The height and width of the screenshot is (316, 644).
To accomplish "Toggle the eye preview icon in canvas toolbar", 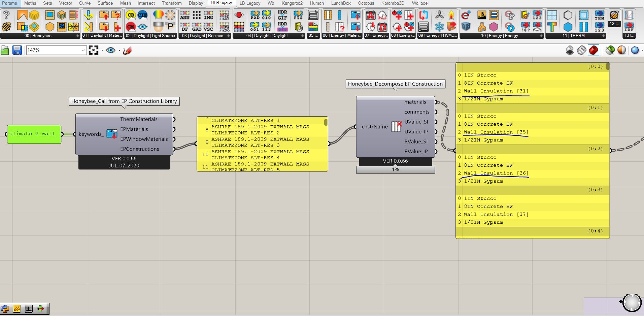I will click(110, 50).
